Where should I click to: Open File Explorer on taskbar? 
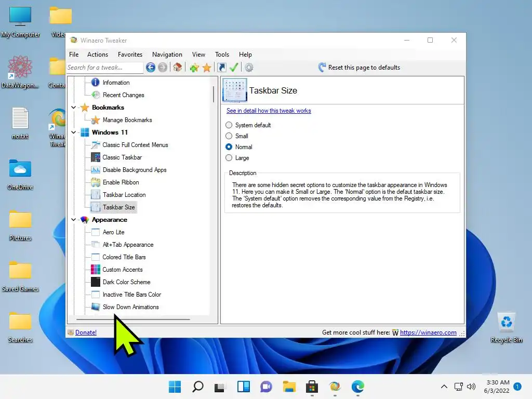[x=289, y=387]
